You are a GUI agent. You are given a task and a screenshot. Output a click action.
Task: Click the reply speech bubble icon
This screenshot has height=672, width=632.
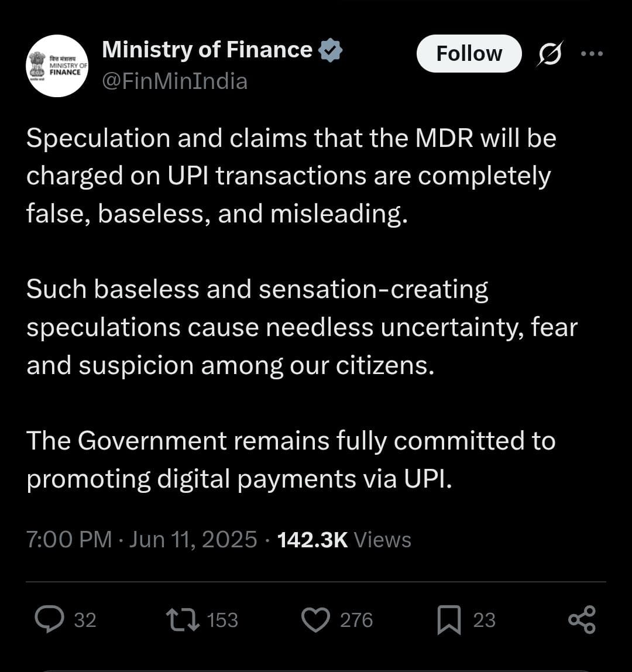49,619
